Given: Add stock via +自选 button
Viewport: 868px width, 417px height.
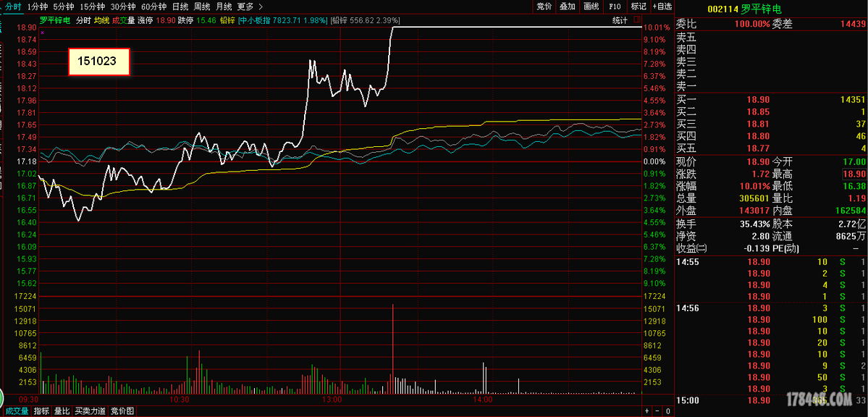Looking at the screenshot, I should 662,7.
